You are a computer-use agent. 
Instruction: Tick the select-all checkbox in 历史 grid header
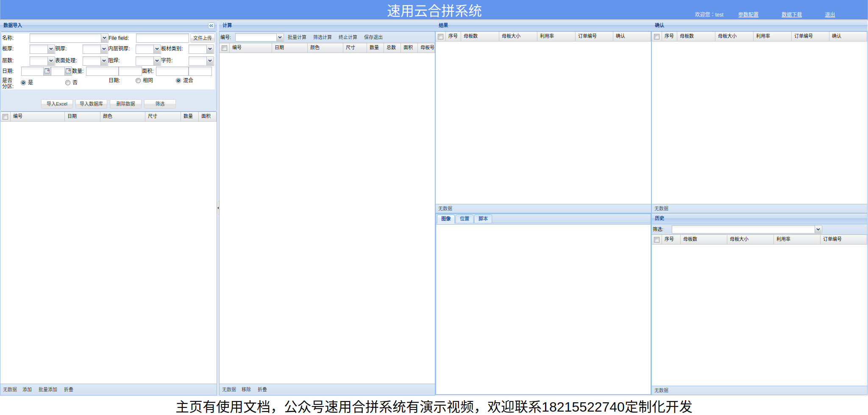657,240
